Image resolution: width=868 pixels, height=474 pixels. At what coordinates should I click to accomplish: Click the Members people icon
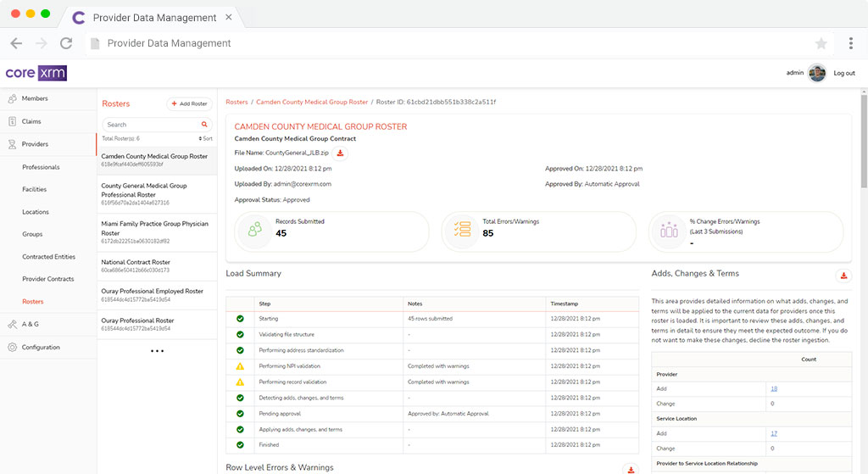click(x=12, y=98)
